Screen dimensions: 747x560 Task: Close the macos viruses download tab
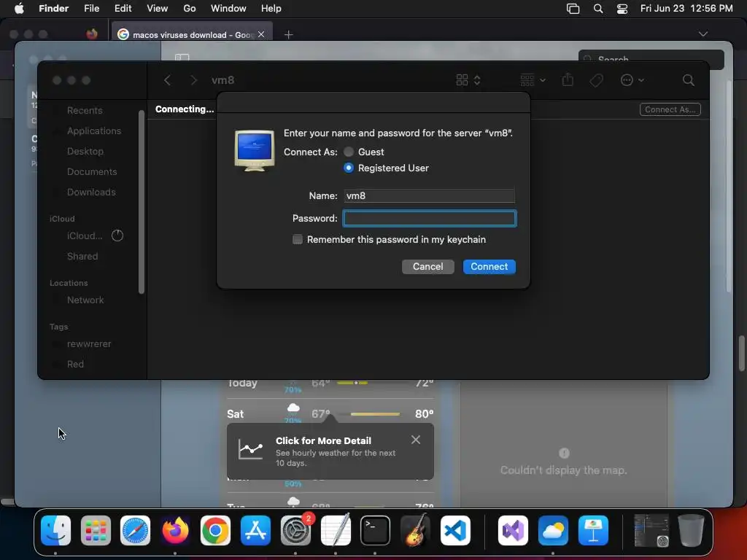(261, 34)
